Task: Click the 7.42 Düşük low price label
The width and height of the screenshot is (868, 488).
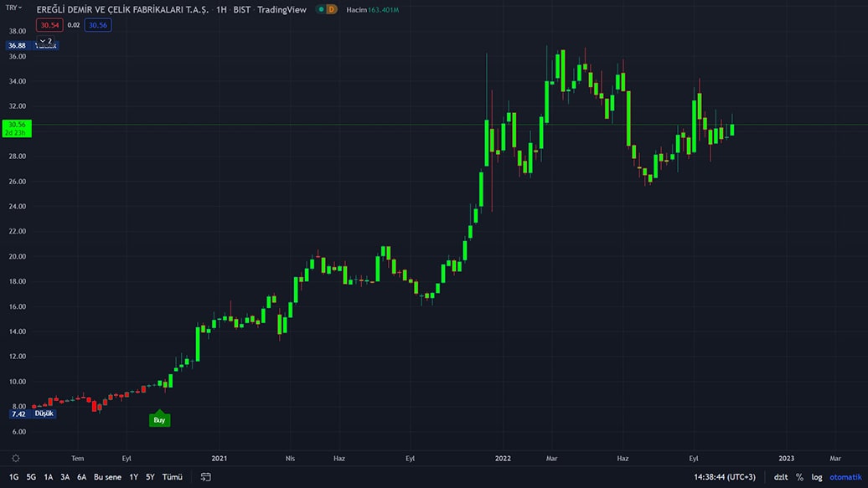Action: point(33,414)
